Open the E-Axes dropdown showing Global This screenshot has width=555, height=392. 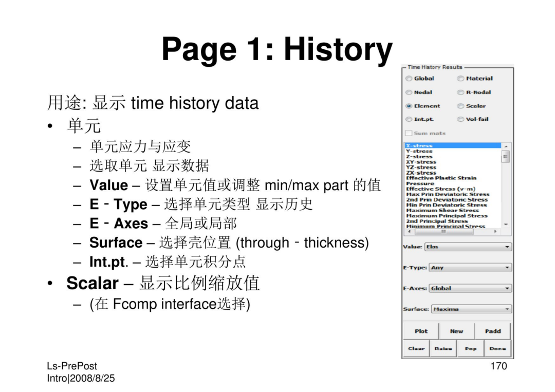click(470, 288)
